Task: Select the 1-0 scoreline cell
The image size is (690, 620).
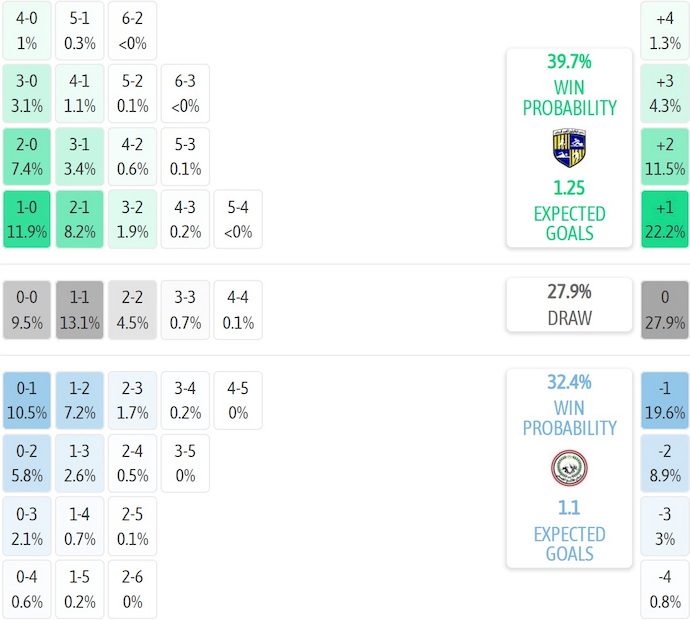Action: (27, 219)
